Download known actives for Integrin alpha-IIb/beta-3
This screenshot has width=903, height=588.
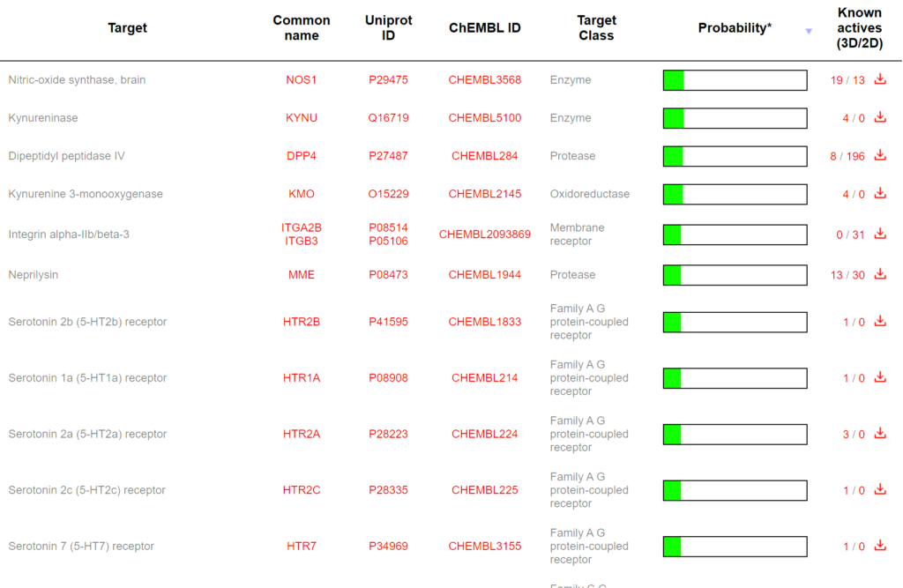pyautogui.click(x=879, y=234)
